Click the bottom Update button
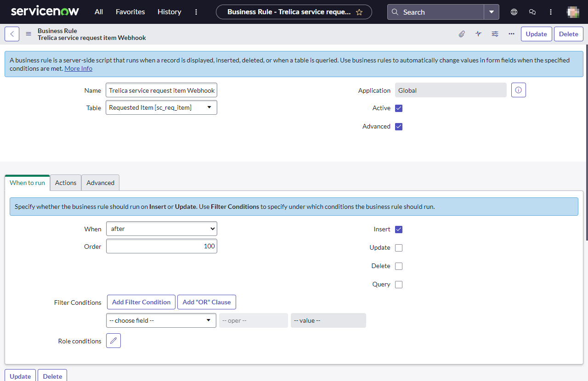 point(20,376)
